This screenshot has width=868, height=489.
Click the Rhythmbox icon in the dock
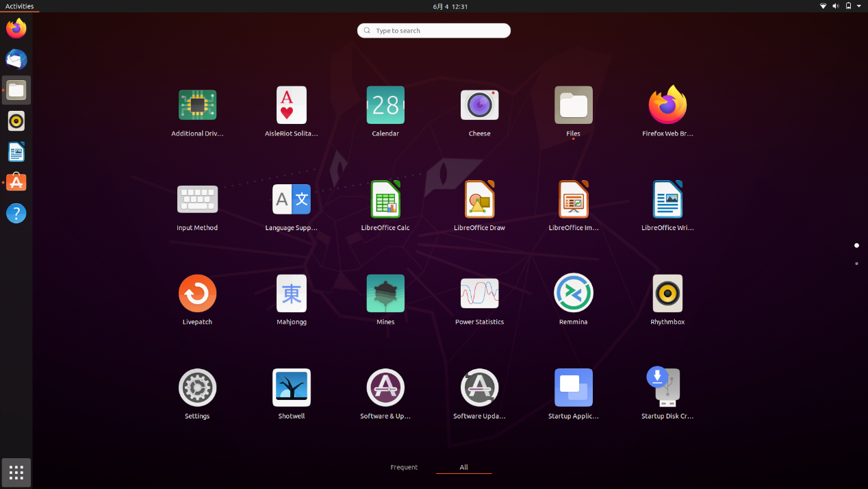click(16, 121)
